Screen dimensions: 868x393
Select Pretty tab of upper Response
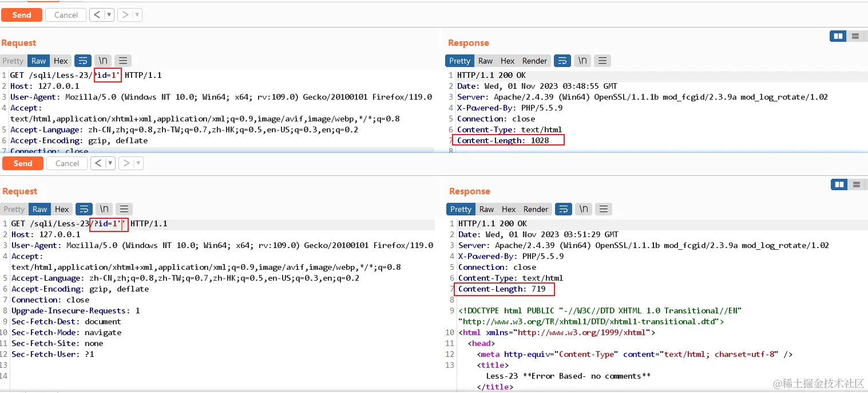pyautogui.click(x=459, y=61)
